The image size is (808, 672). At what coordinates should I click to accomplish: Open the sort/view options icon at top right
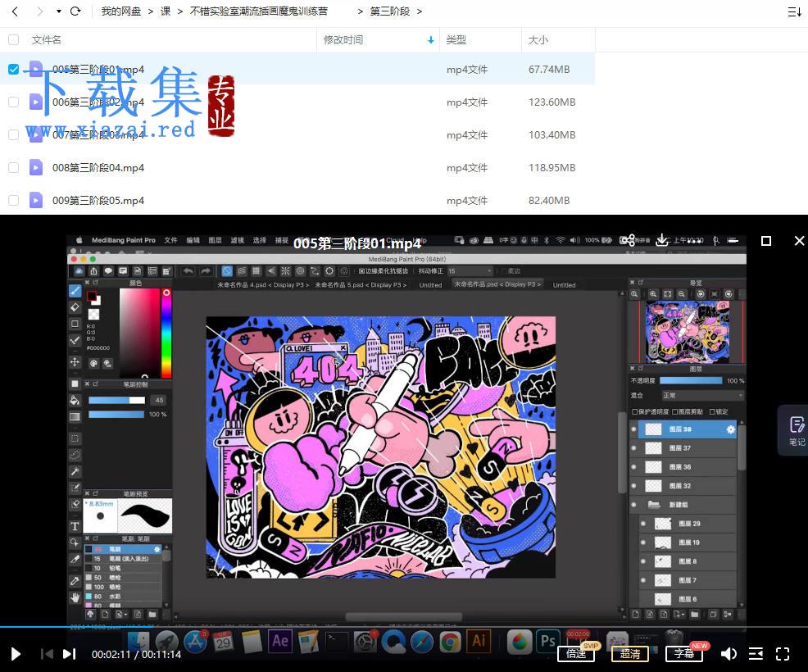point(794,11)
